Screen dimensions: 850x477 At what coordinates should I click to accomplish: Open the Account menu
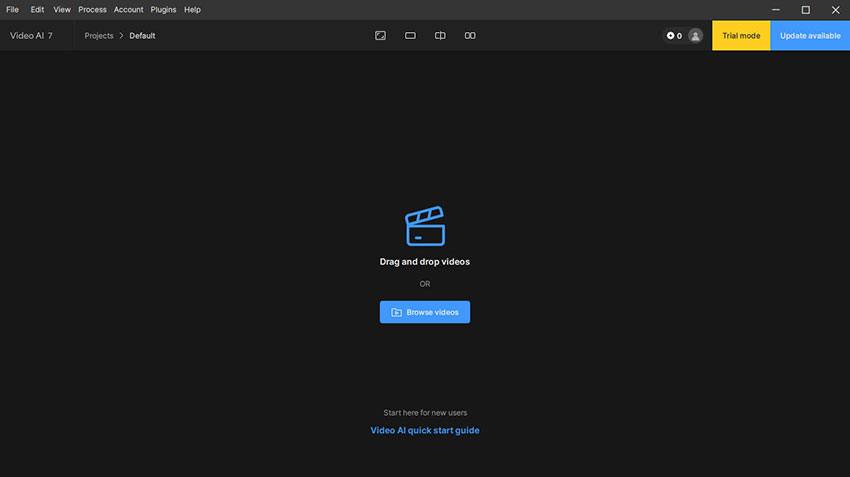tap(128, 10)
